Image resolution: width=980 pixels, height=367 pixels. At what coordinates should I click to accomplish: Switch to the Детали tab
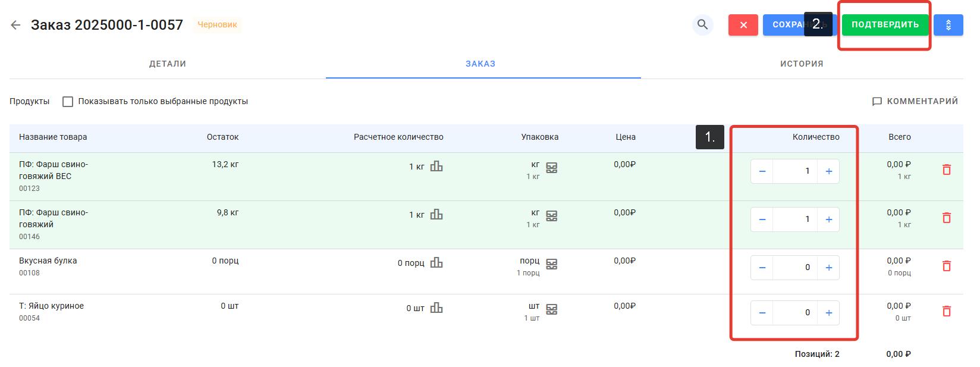click(167, 64)
